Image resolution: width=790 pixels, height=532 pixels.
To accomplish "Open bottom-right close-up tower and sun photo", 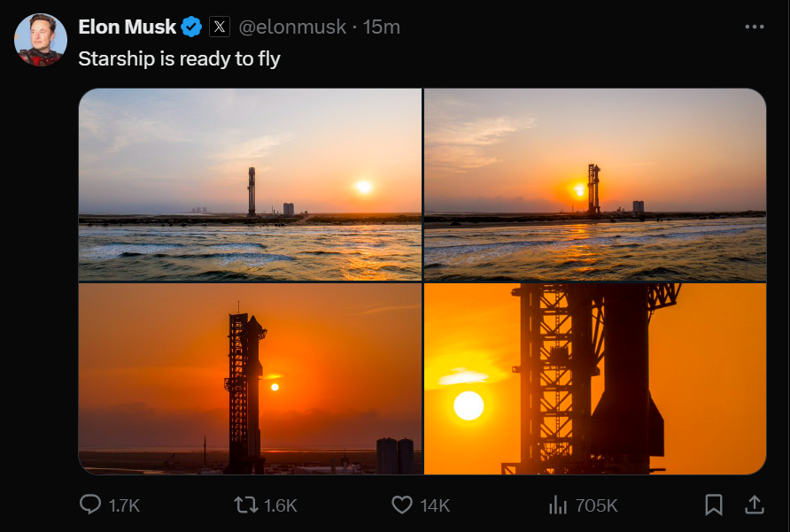I will pyautogui.click(x=595, y=379).
